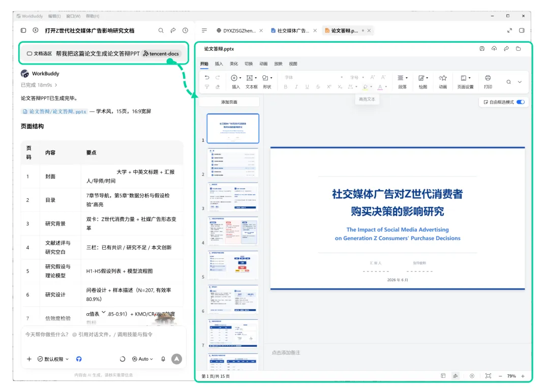549x392 pixels.
Task: Fit slide to window icon
Action: pyautogui.click(x=488, y=376)
